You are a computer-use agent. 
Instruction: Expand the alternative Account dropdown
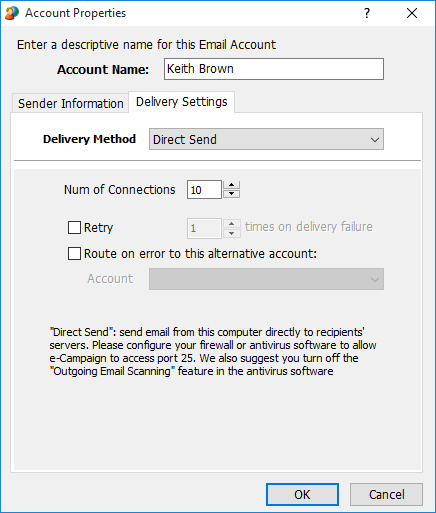[x=266, y=279]
